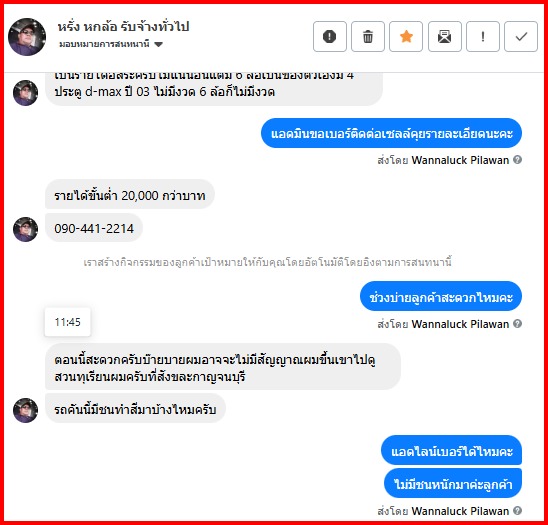Open profile picture in conversation header
The height and width of the screenshot is (525, 548).
coord(27,37)
